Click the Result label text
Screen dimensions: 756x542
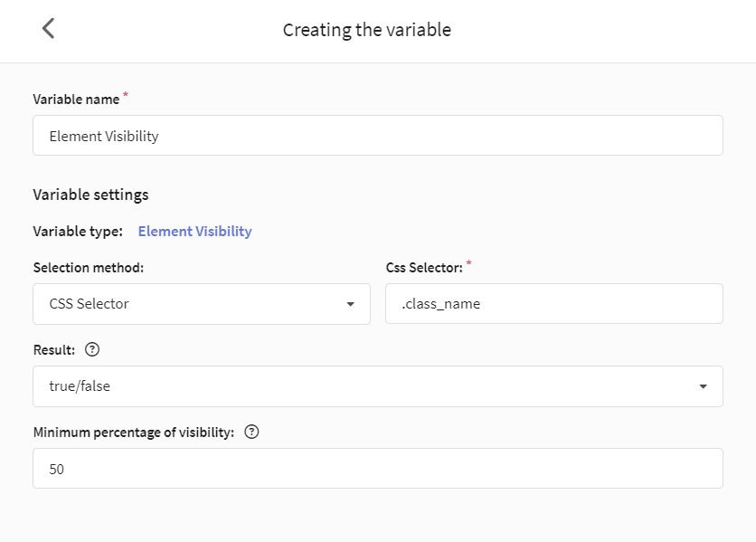coord(54,350)
